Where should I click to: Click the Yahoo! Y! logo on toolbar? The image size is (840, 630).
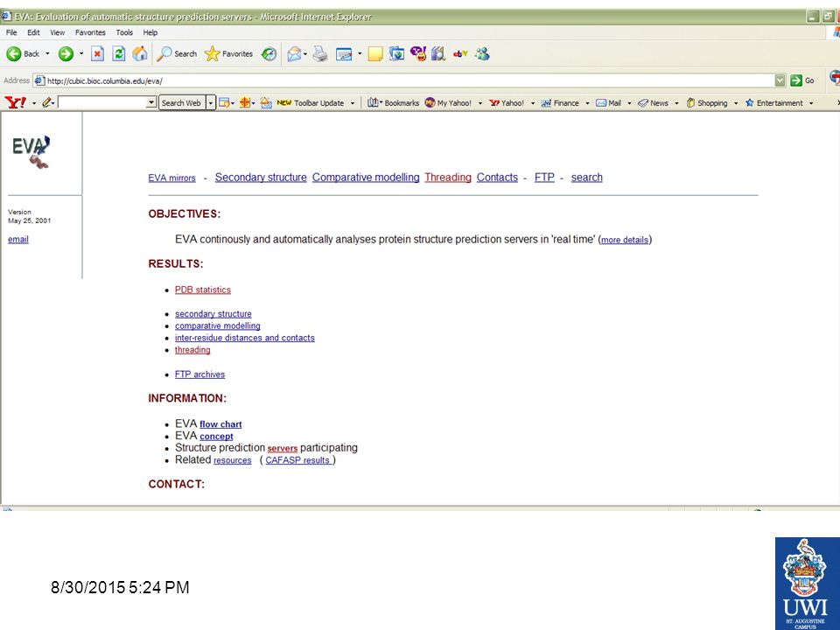pos(15,102)
